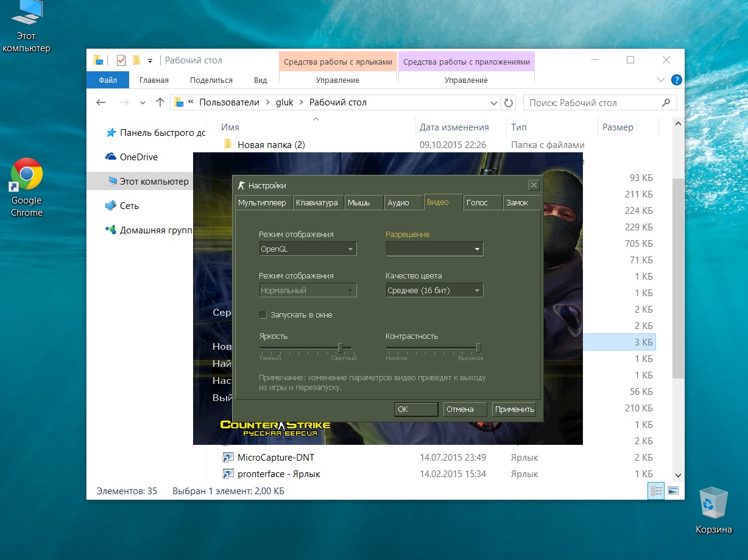Click the Яркость brightness slider handle
The width and height of the screenshot is (748, 560).
click(340, 348)
